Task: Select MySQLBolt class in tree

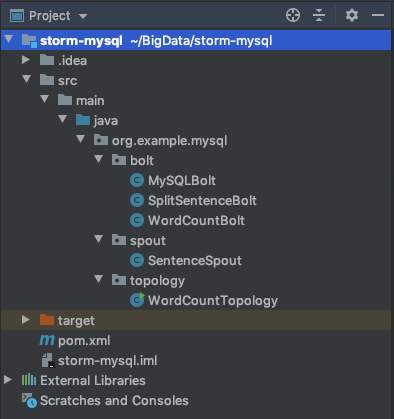Action: (182, 181)
